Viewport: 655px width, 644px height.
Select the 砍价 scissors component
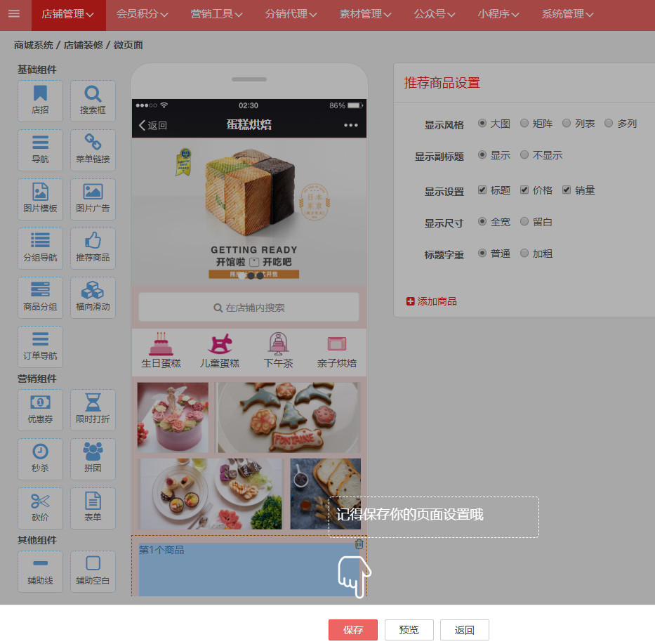(40, 508)
